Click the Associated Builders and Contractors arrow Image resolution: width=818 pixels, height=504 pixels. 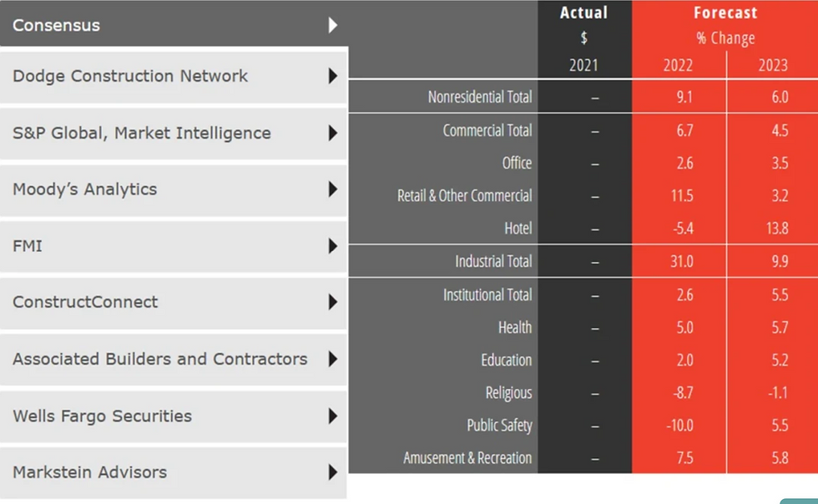click(x=333, y=359)
